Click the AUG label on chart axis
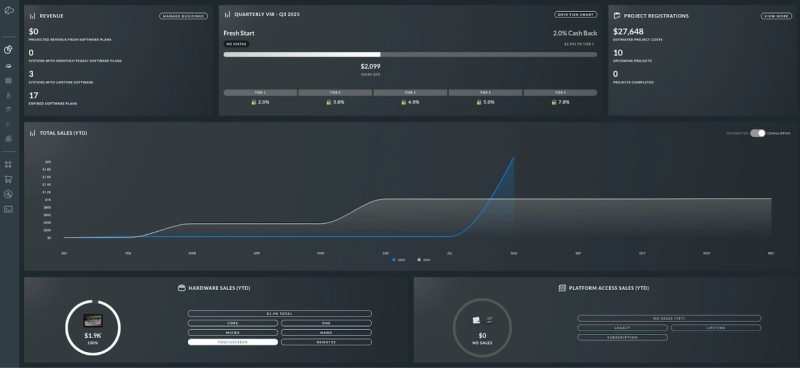 point(514,253)
